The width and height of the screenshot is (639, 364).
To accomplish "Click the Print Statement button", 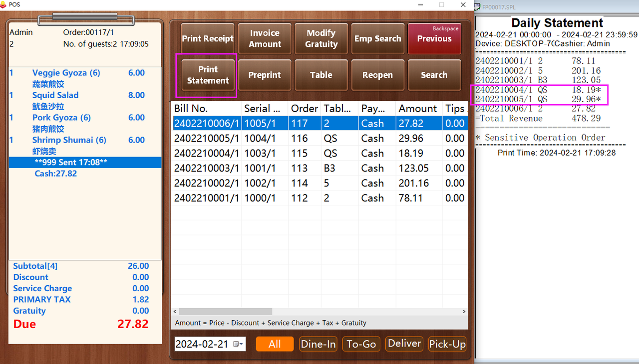I will click(208, 75).
